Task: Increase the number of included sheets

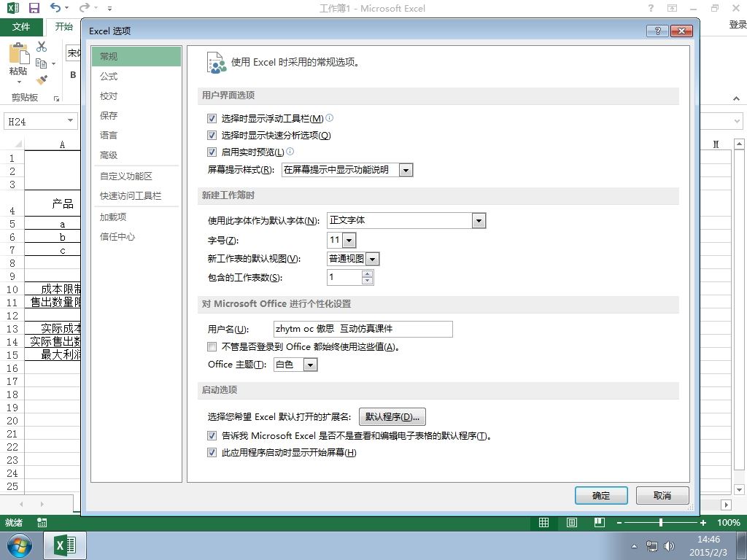Action: 367,274
